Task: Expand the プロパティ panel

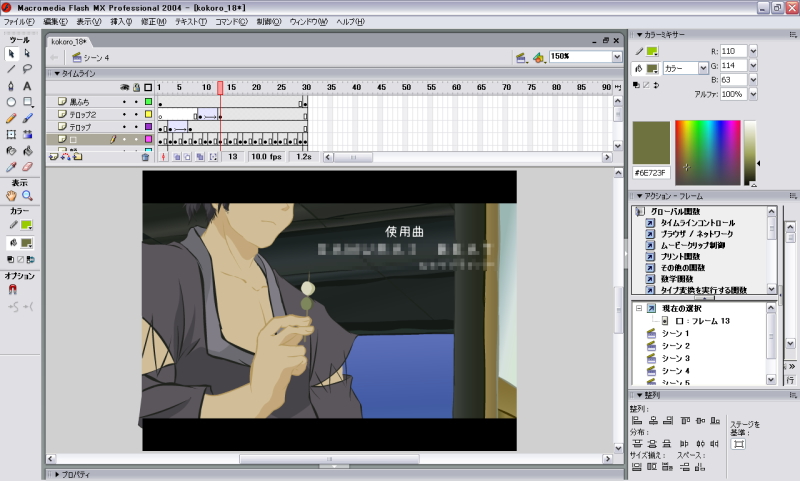Action: [x=57, y=474]
